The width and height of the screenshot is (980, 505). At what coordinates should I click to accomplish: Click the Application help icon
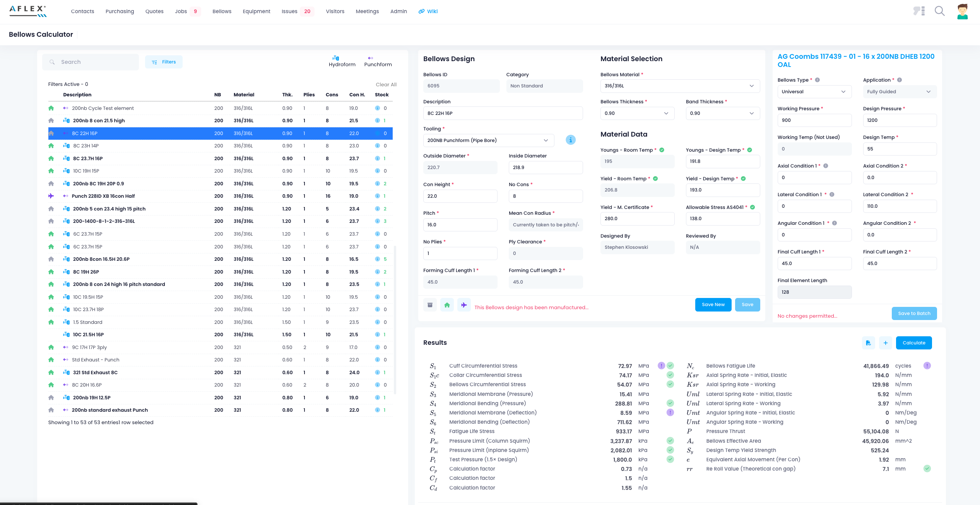pos(900,80)
